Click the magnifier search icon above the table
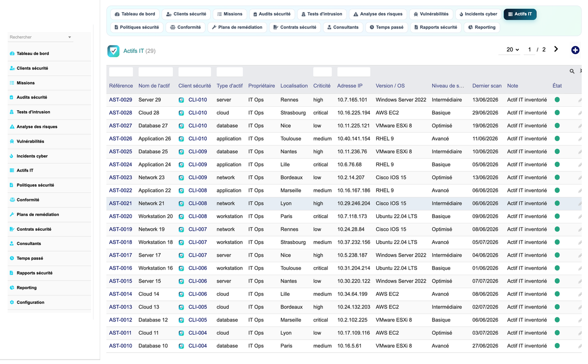Screen dimensions: 588x364 click(572, 72)
